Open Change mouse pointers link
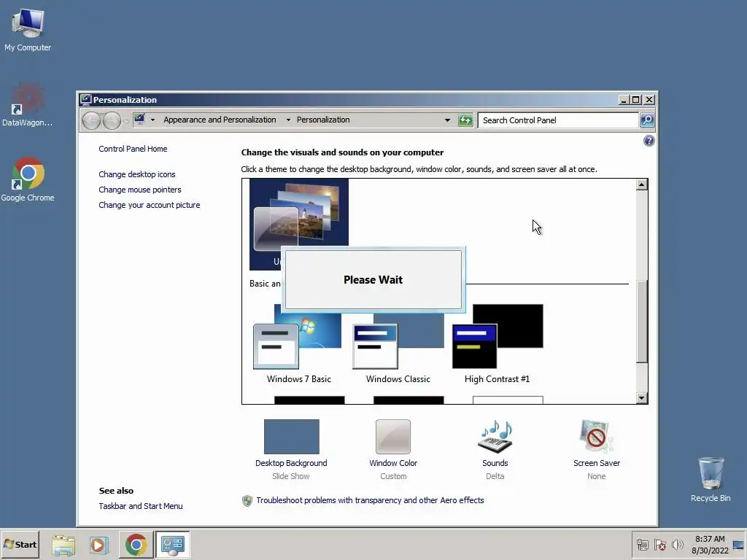The image size is (747, 560). [x=139, y=190]
